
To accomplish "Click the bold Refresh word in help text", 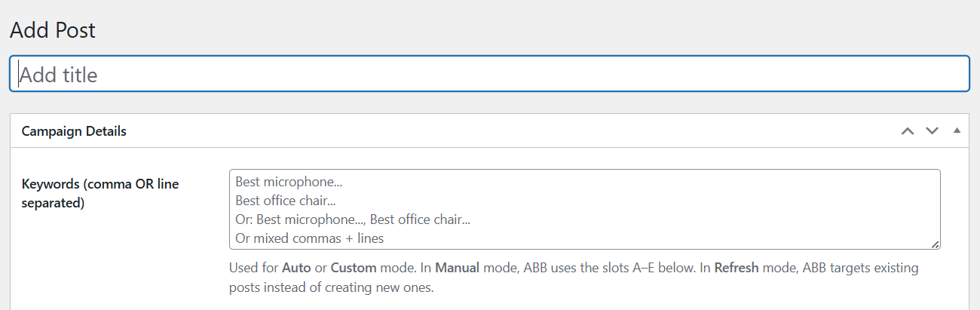I will coord(737,268).
